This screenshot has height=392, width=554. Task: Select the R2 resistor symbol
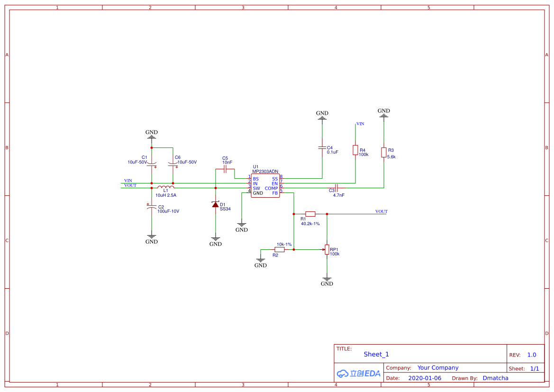coord(280,249)
